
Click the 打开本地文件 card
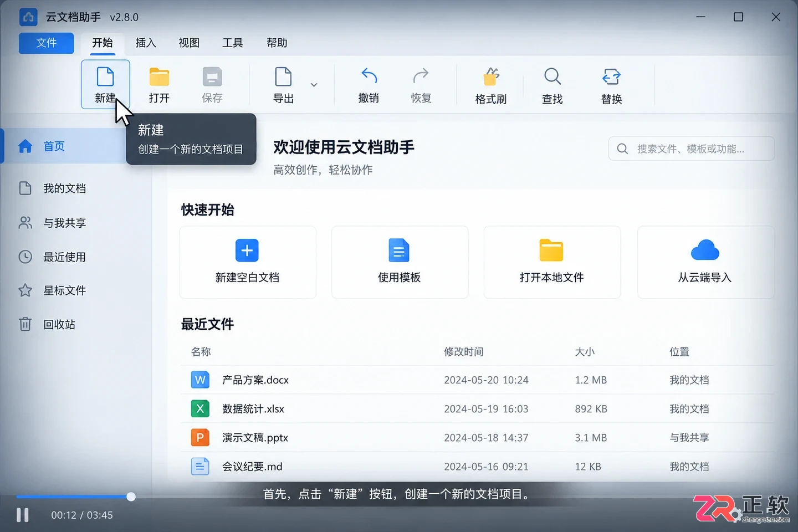pyautogui.click(x=552, y=262)
